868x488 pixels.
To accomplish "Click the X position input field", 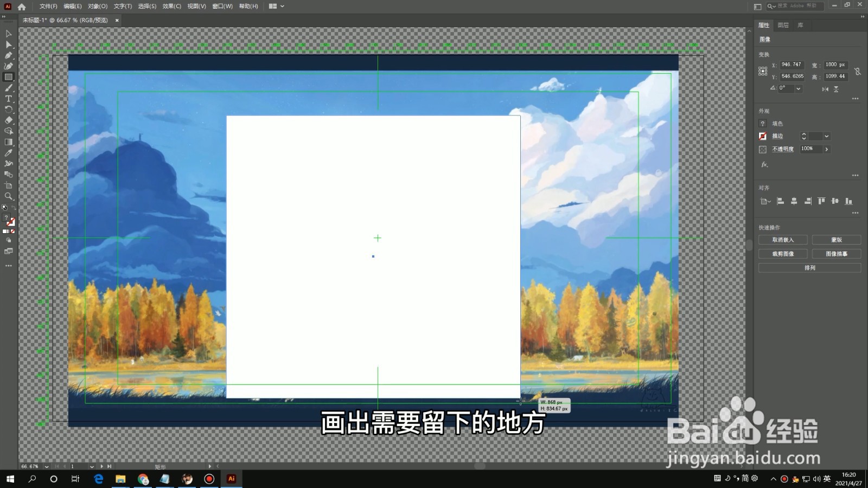I will coord(792,65).
